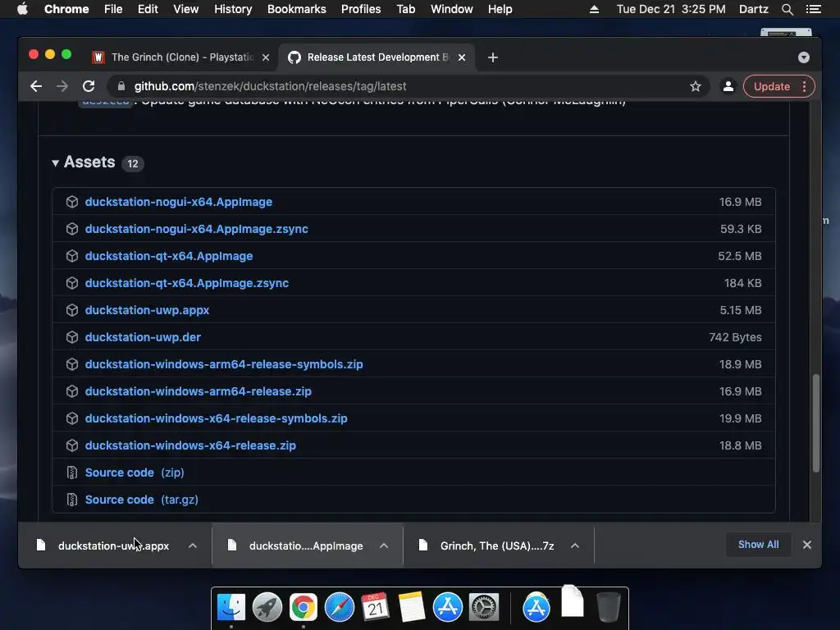Open the File menu
840x630 pixels.
[113, 9]
